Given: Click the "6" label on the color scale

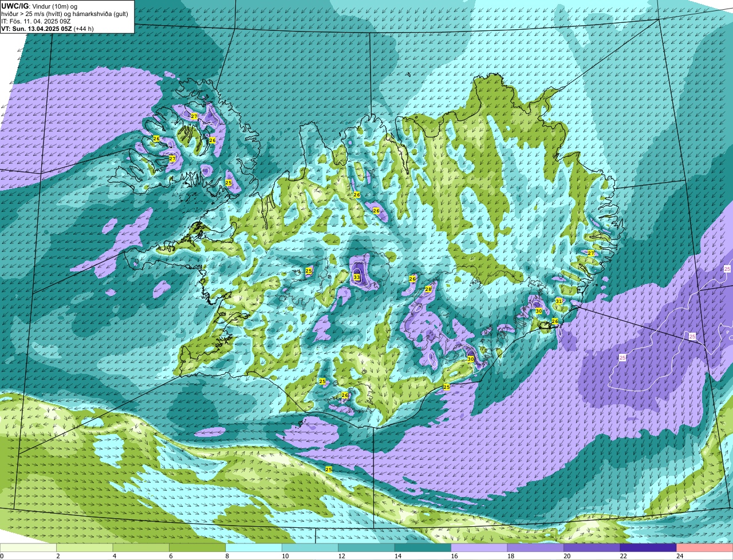Looking at the screenshot, I should pyautogui.click(x=171, y=556).
